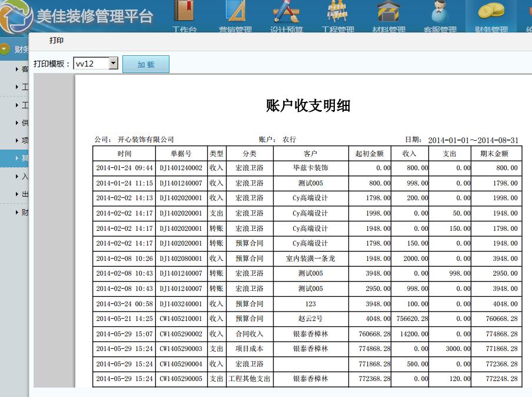This screenshot has height=397, width=532.
Task: Click the globe logo beside 美佳装修管理平台
Action: tap(17, 16)
